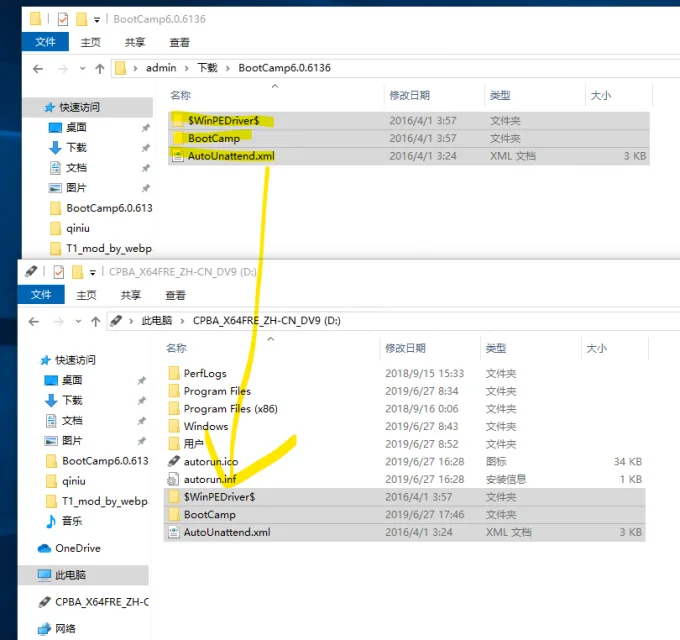Click BootCamp6.0.6136 in the upper address bar
The width and height of the screenshot is (680, 640).
click(x=284, y=68)
